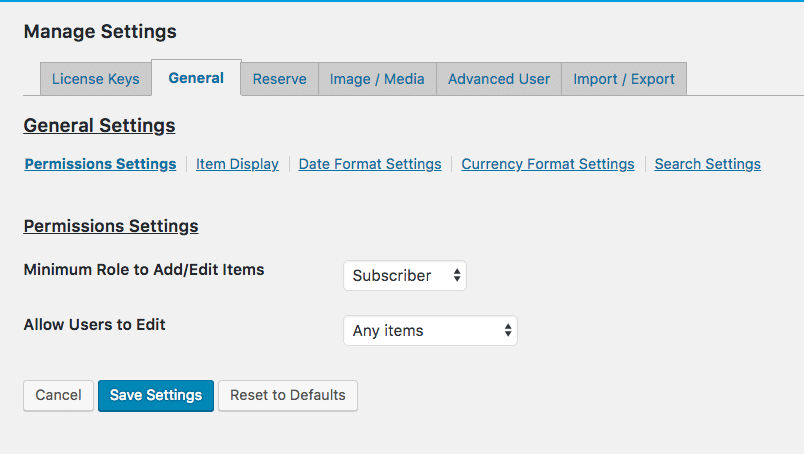Hit the Reset to Defaults button

click(288, 395)
